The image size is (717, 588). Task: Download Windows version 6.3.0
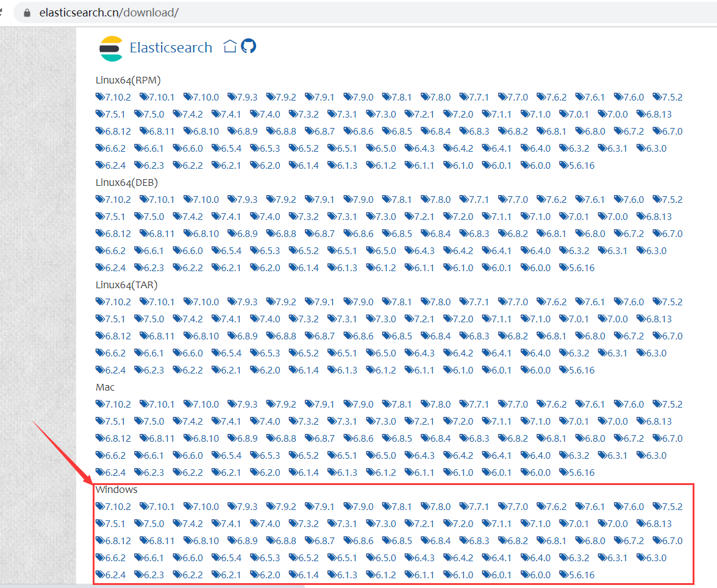(651, 558)
